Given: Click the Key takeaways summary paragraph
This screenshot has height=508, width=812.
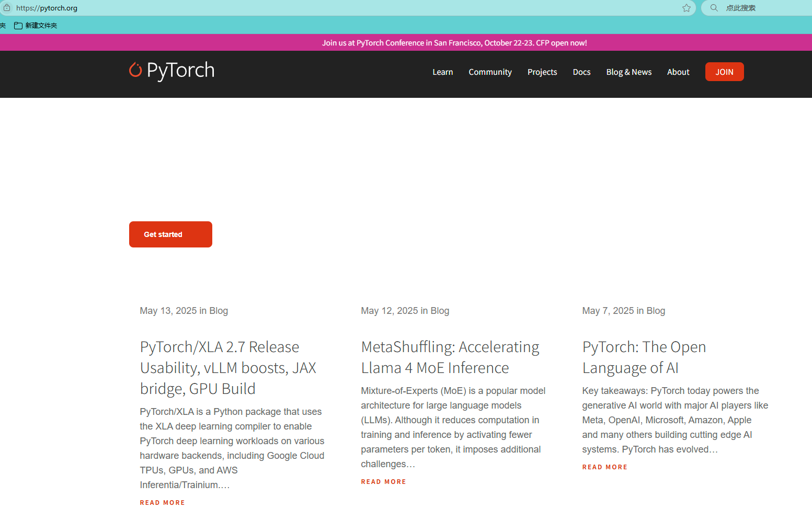Looking at the screenshot, I should [x=675, y=420].
